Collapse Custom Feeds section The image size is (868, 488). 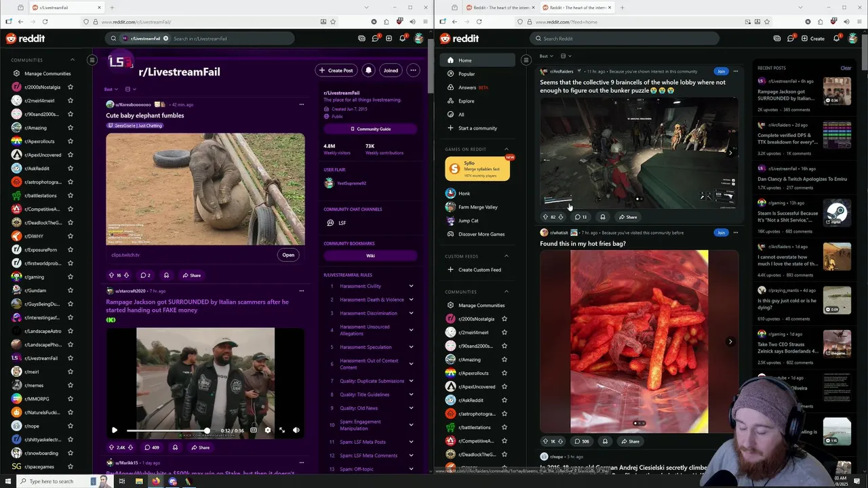point(506,256)
